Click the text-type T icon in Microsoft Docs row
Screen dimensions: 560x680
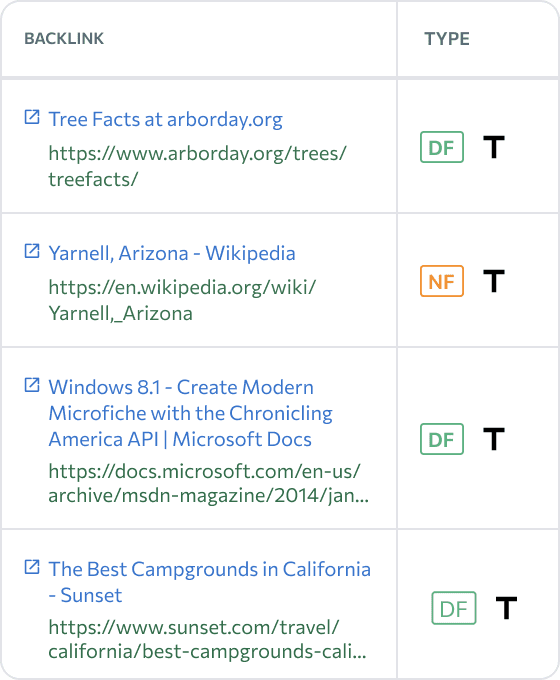coord(494,439)
